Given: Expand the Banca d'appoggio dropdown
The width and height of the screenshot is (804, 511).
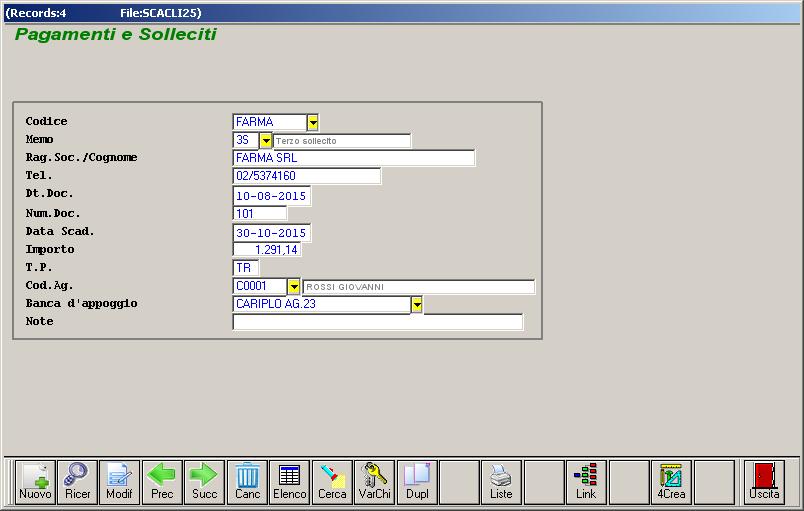Looking at the screenshot, I should pos(417,304).
